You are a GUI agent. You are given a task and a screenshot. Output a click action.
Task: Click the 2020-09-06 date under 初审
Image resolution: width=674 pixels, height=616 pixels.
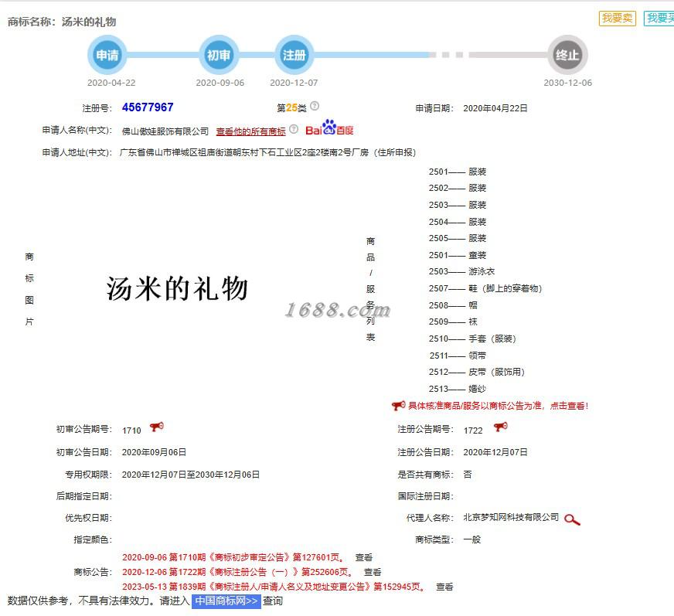pos(220,83)
